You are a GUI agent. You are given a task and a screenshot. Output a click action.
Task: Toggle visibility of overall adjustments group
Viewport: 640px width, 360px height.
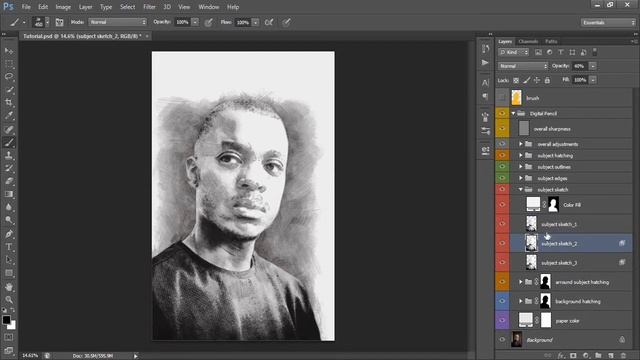pyautogui.click(x=502, y=144)
